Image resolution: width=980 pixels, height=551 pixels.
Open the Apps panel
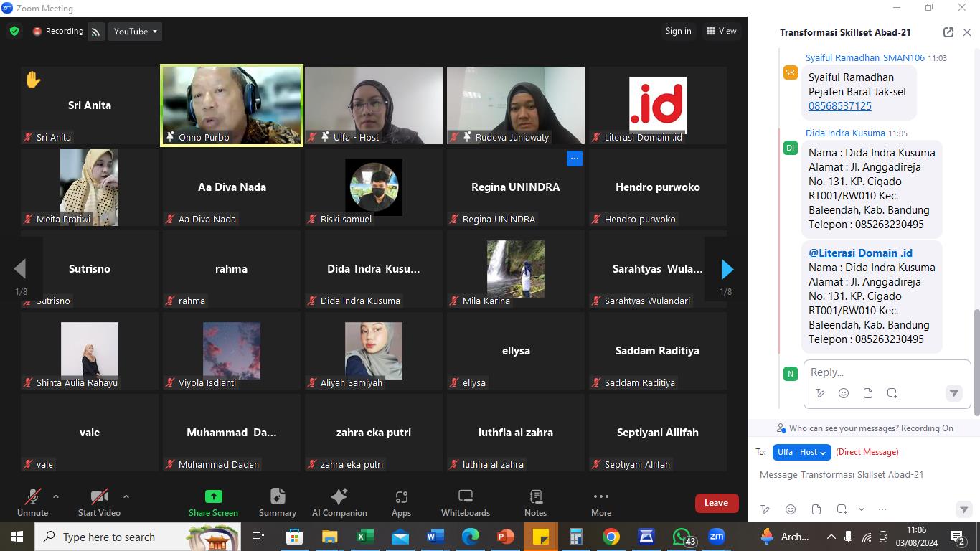pyautogui.click(x=401, y=502)
